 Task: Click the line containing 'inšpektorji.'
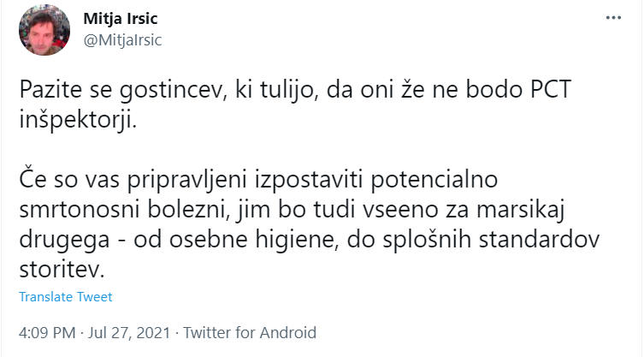78,120
